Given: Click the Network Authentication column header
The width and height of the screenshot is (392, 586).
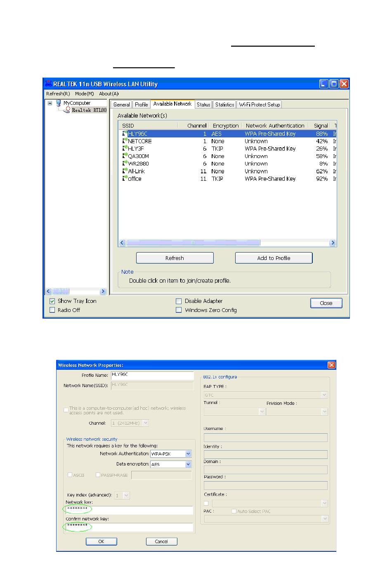Looking at the screenshot, I should [275, 125].
